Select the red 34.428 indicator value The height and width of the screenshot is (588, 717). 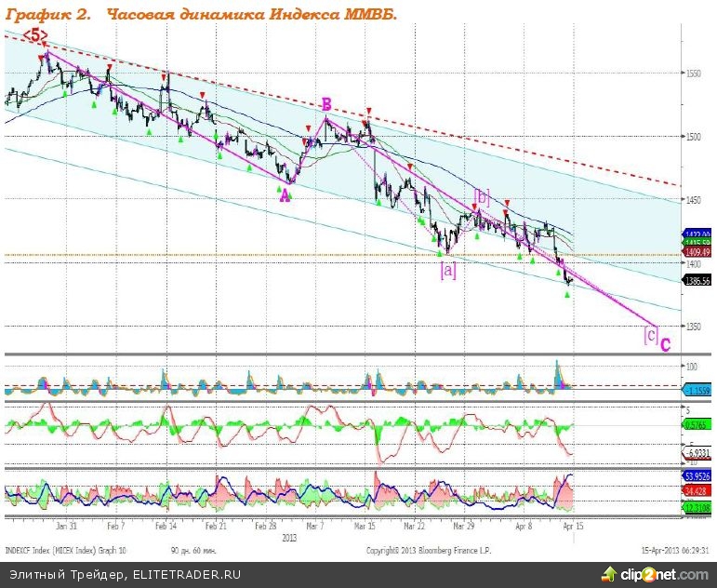point(697,489)
